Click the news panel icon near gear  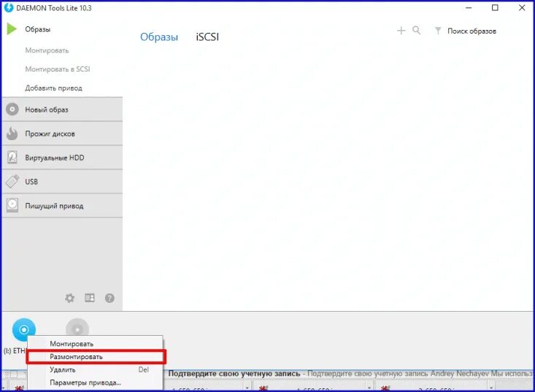click(90, 298)
